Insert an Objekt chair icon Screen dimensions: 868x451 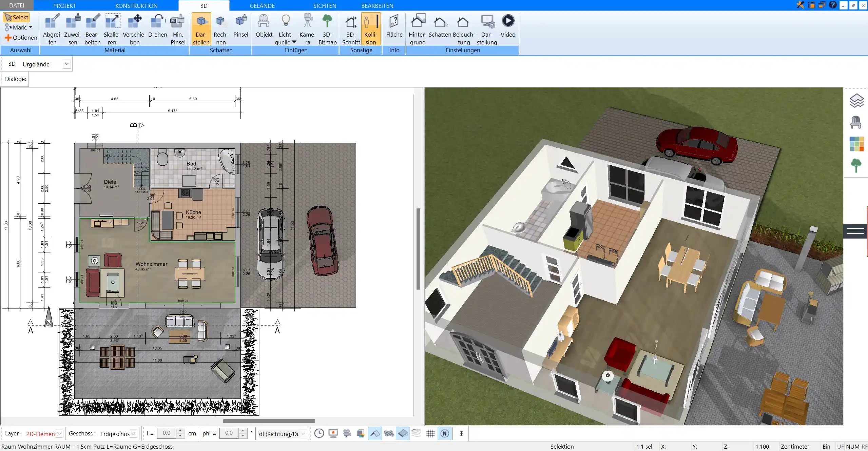pos(264,26)
